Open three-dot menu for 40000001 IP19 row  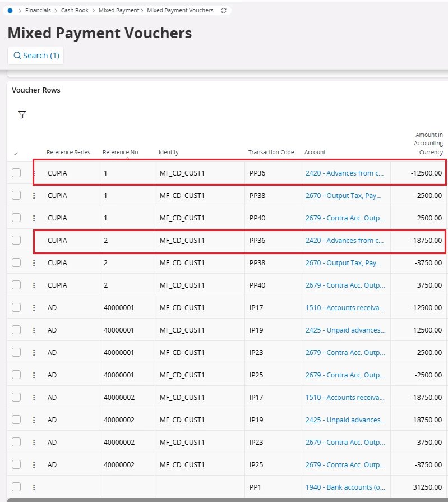pos(34,330)
